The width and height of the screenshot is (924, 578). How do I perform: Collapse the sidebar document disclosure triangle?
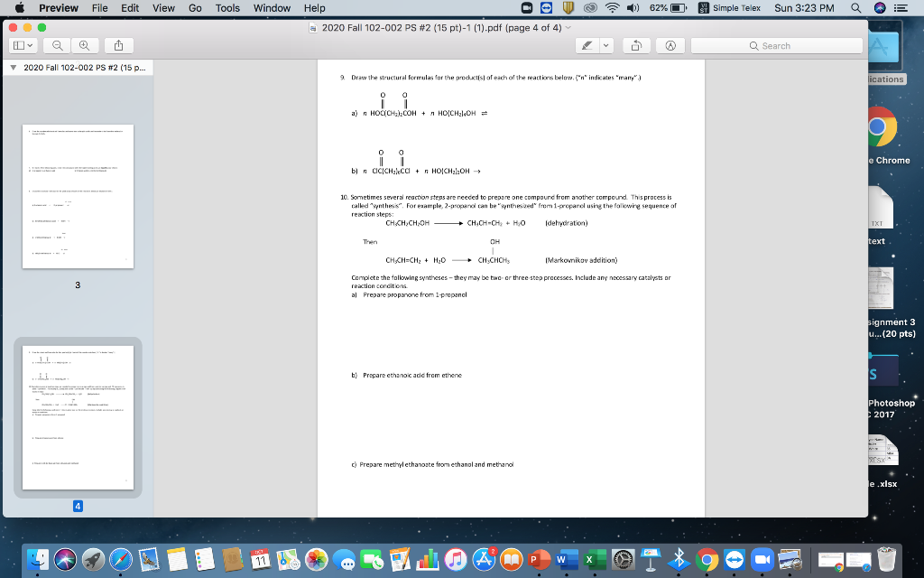coord(13,67)
